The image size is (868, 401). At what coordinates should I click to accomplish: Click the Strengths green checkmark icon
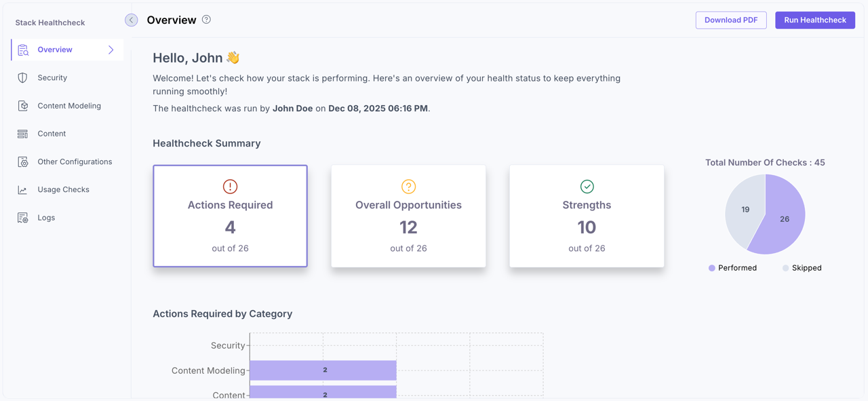tap(587, 185)
